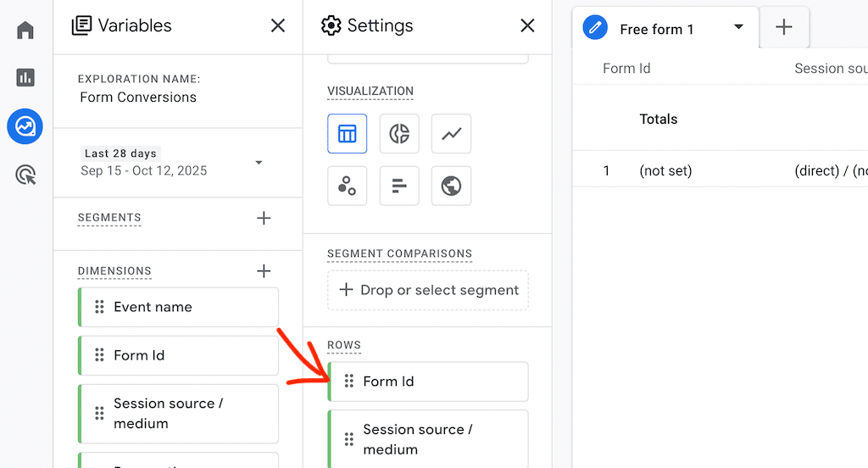Image resolution: width=868 pixels, height=468 pixels.
Task: Choose the bar chart visualization
Action: pos(399,186)
